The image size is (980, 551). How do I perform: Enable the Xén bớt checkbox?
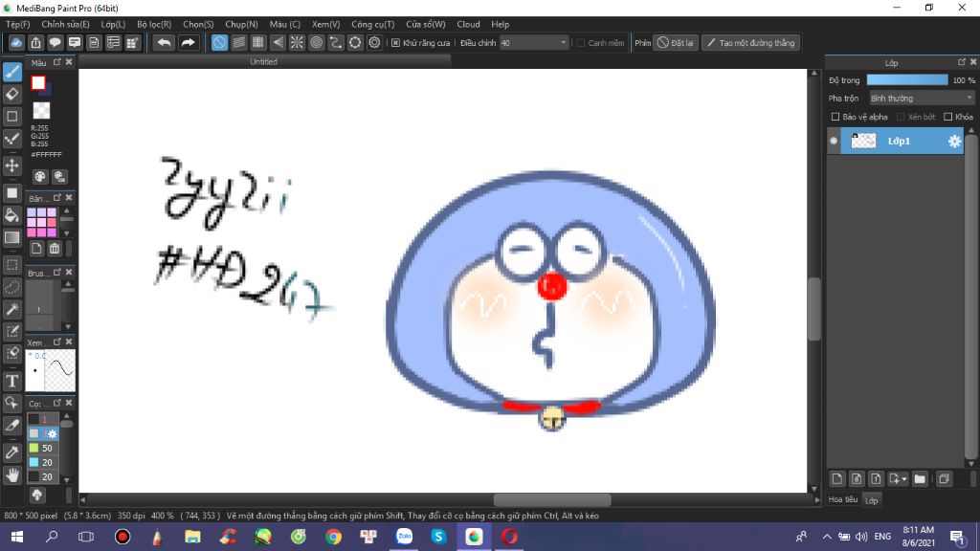pos(901,117)
